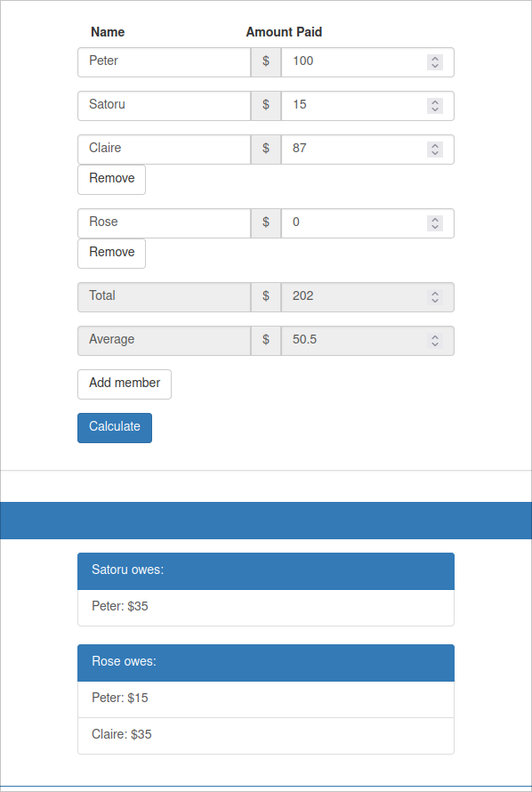This screenshot has width=532, height=792.
Task: Click the Add member button
Action: (x=125, y=384)
